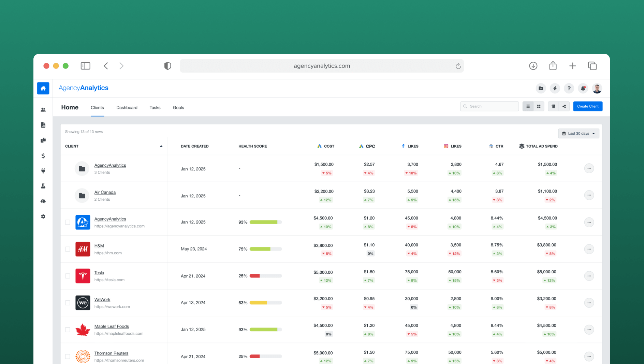The height and width of the screenshot is (364, 644).
Task: Open more options for Air Canada row
Action: coord(589,195)
